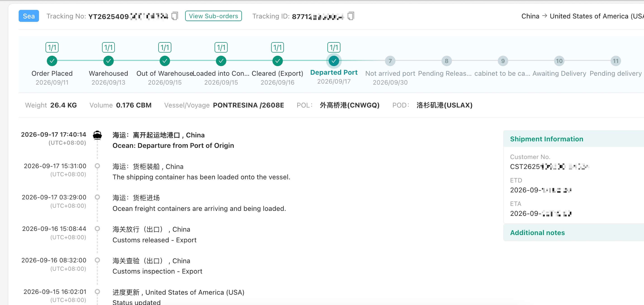Viewport: 644px width, 305px height.
Task: Click the timeline dot for customs released event
Action: [x=97, y=229]
